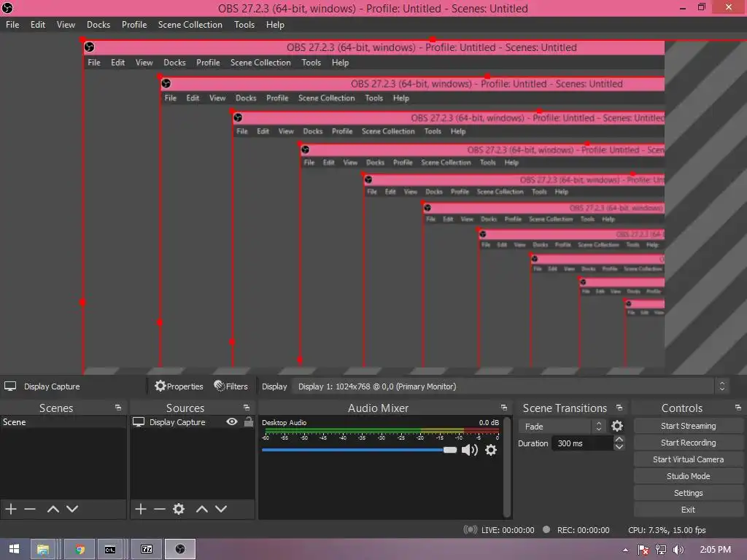Click the volume tray icon
Viewport: 747px width, 560px height.
pos(678,550)
